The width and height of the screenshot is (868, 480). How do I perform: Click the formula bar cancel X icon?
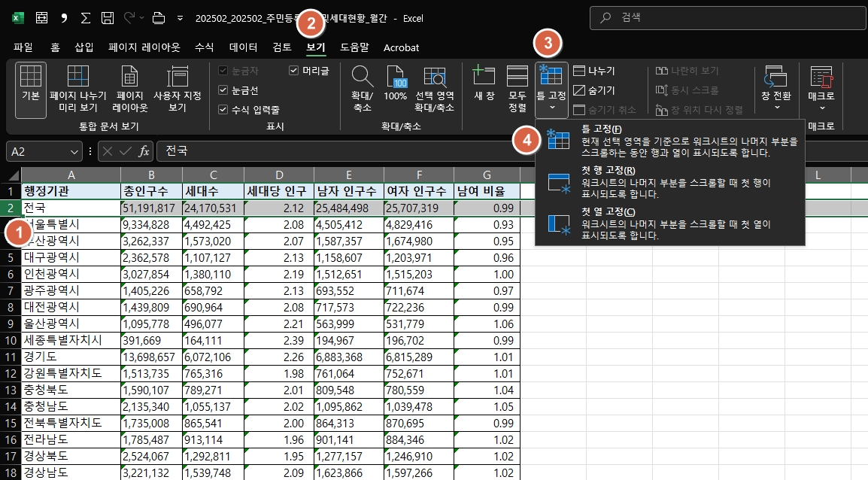coord(108,151)
